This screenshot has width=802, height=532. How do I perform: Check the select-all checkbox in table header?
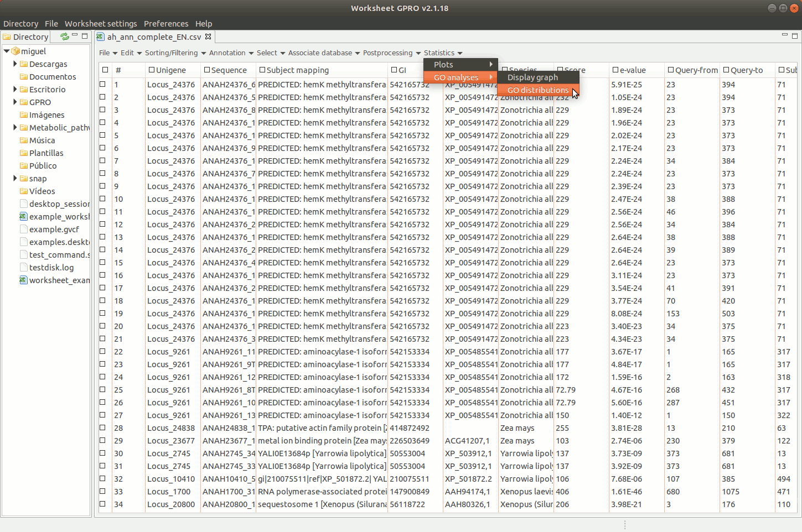coord(104,70)
